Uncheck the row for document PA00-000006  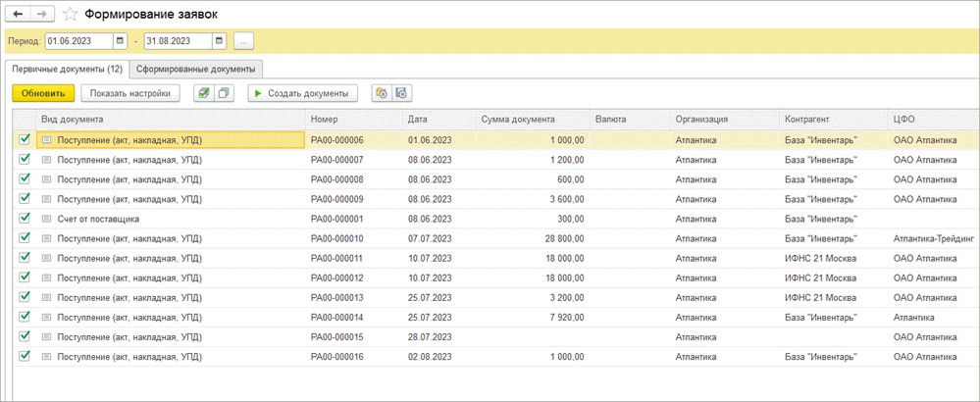click(x=25, y=140)
